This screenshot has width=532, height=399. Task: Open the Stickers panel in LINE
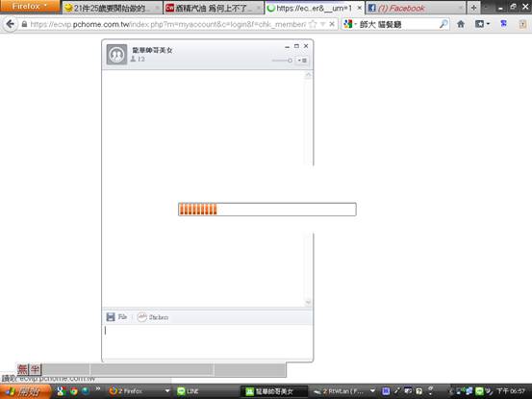click(x=153, y=317)
